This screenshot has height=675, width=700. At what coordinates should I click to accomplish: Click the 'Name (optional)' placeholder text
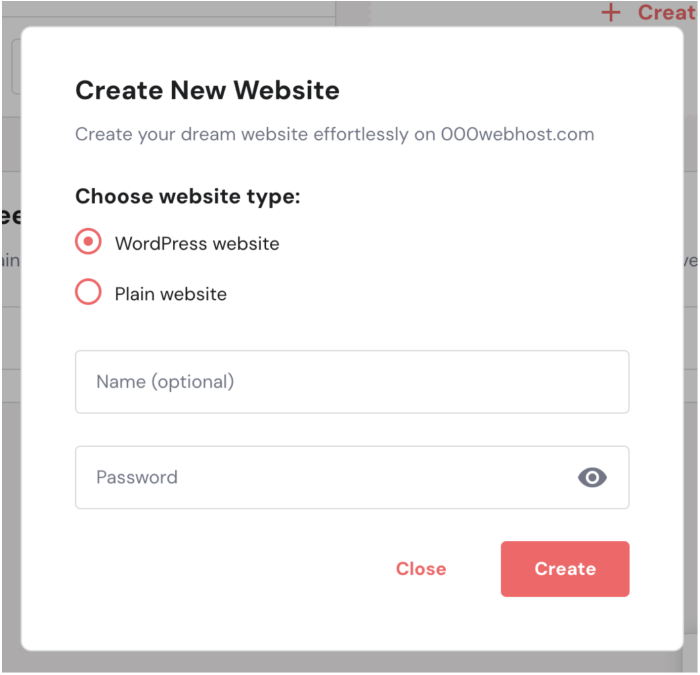click(x=165, y=382)
